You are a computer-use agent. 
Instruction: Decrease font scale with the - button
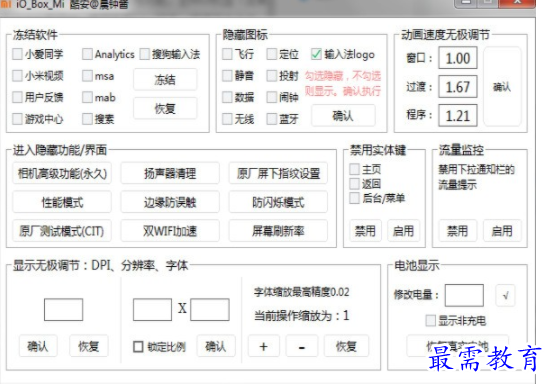tap(302, 347)
